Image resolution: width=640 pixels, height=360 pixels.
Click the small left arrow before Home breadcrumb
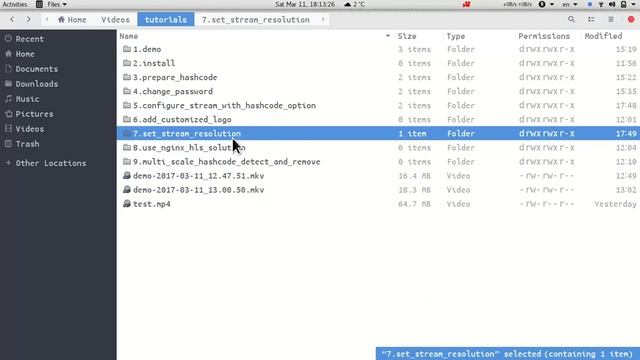pos(47,19)
